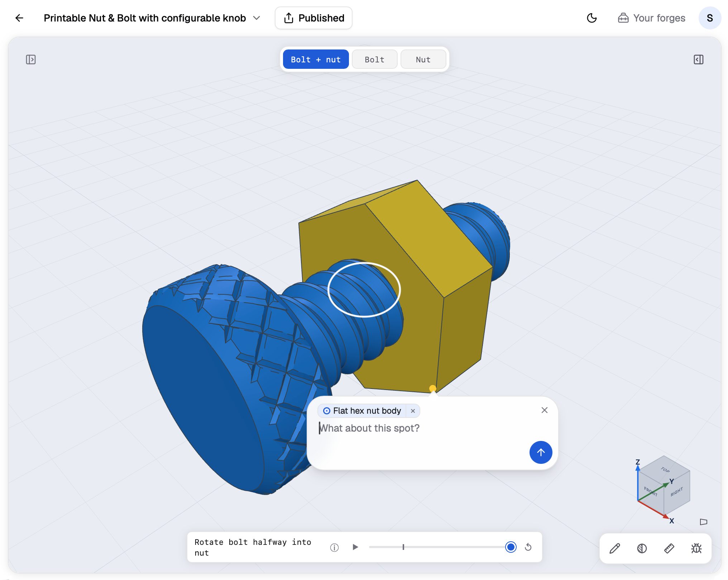Click the Y axis label on gizmo
The width and height of the screenshot is (728, 580).
pos(672,481)
